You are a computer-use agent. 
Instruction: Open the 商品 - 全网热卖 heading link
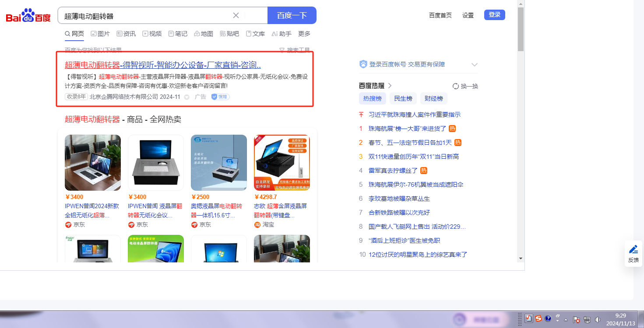click(123, 119)
